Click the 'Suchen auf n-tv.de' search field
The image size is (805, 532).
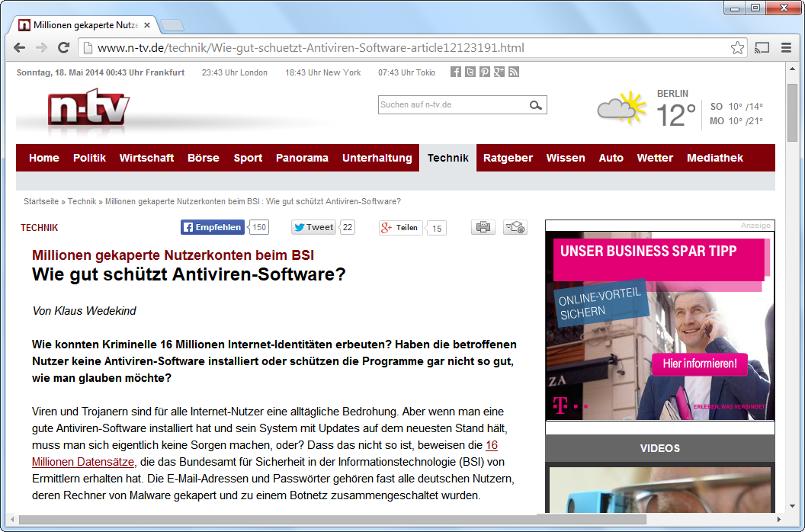pyautogui.click(x=450, y=105)
